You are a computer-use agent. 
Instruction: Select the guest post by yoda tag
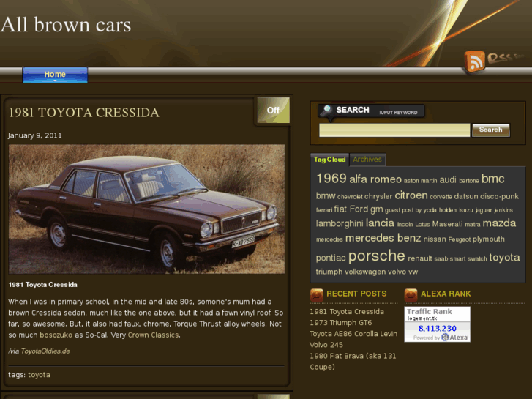pyautogui.click(x=411, y=210)
